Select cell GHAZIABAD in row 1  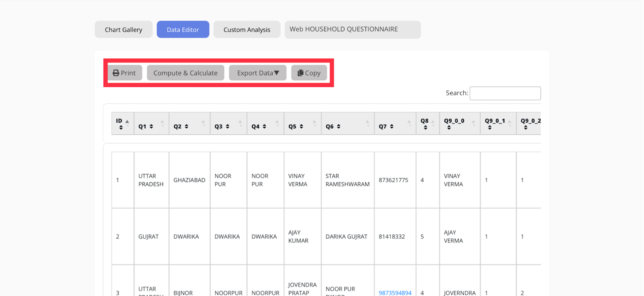pos(190,180)
